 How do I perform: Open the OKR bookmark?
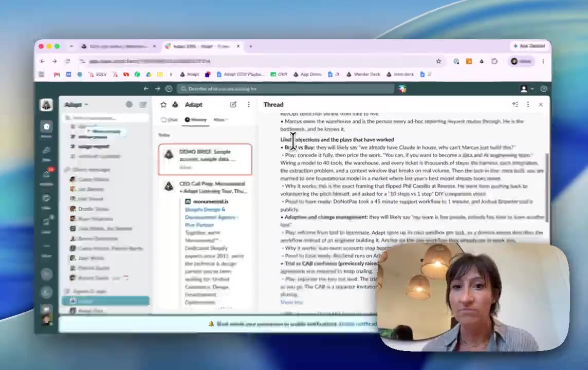coord(279,74)
